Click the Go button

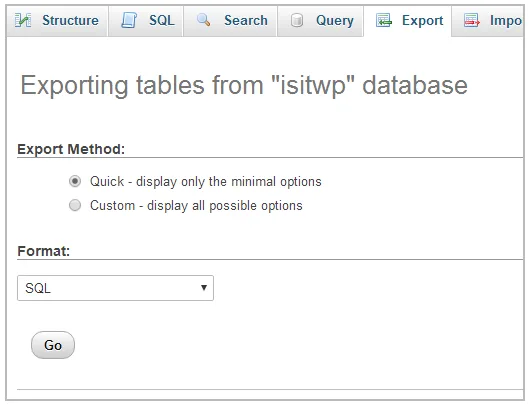pyautogui.click(x=53, y=345)
